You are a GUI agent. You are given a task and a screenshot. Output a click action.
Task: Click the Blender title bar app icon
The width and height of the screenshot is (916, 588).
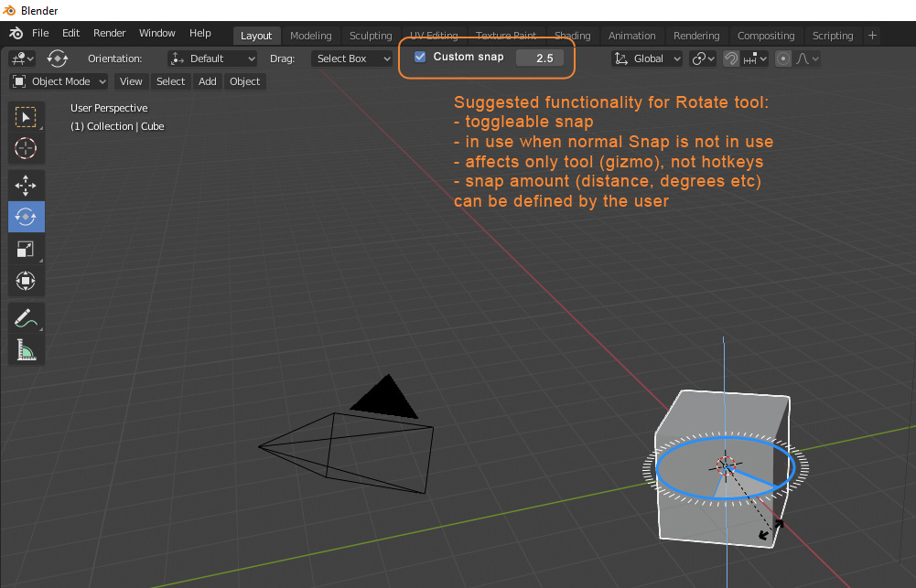point(9,10)
